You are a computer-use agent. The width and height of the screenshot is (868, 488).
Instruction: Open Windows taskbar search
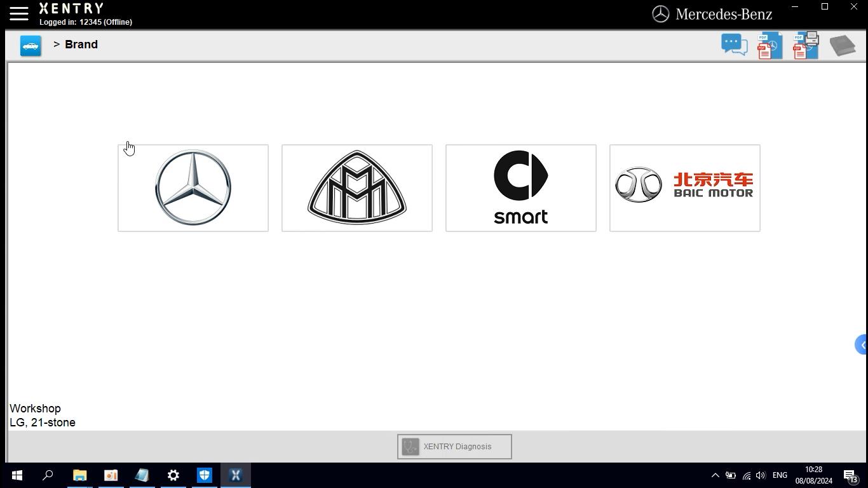click(48, 475)
